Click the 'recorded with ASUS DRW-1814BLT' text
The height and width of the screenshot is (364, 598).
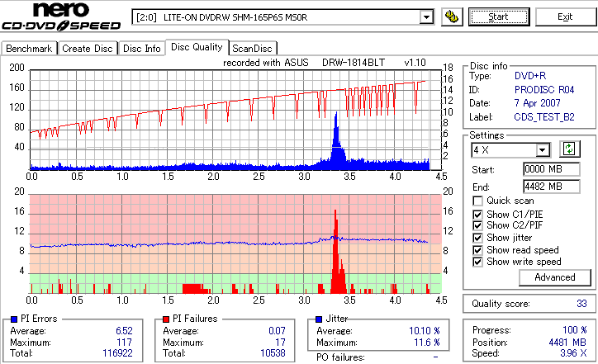click(304, 63)
